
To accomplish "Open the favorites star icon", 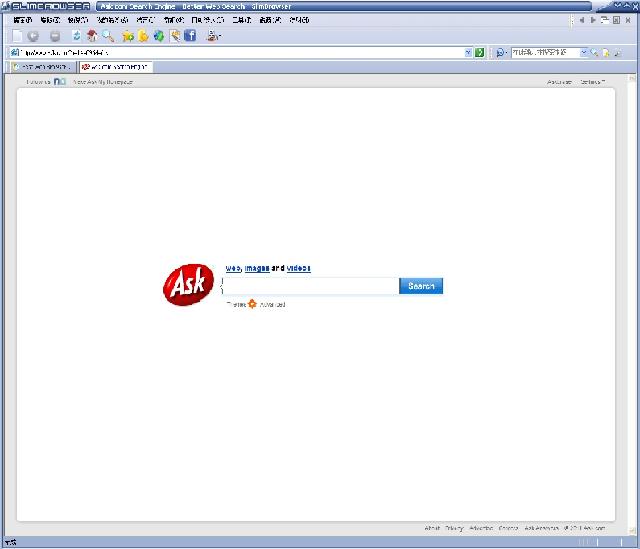I will [x=128, y=36].
